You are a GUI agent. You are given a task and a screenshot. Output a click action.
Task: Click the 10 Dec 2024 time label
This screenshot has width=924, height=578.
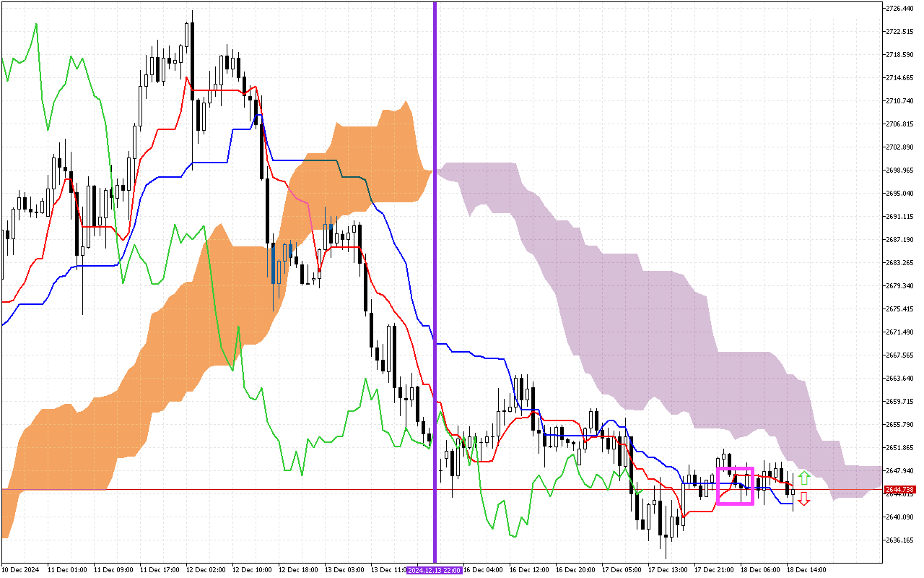coord(21,570)
